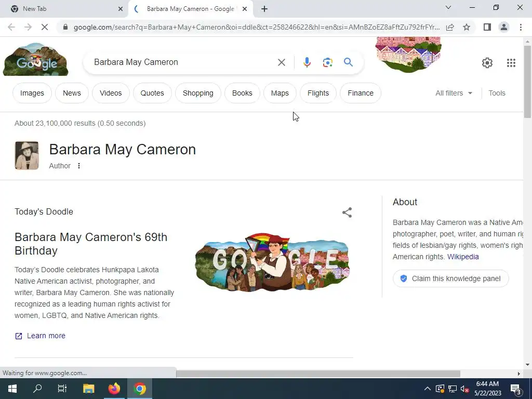Launch Firefox from taskbar

tap(114, 389)
